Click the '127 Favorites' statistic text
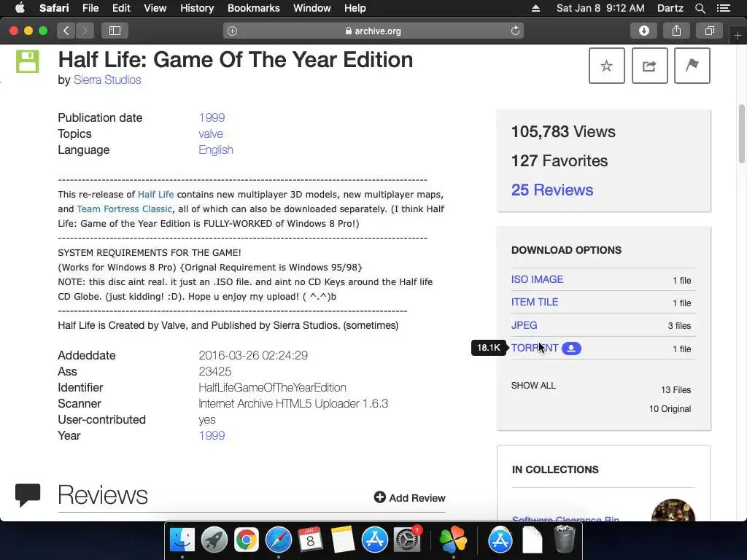 [560, 161]
